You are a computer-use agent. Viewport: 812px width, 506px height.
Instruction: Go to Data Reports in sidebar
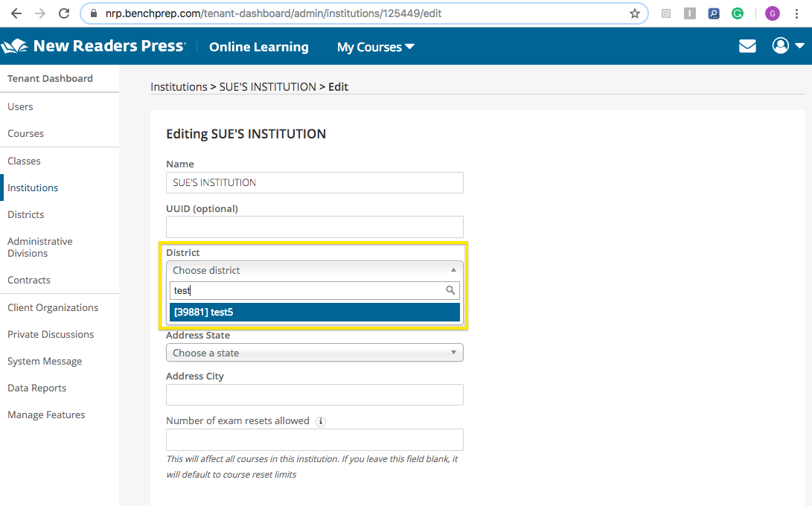tap(36, 388)
